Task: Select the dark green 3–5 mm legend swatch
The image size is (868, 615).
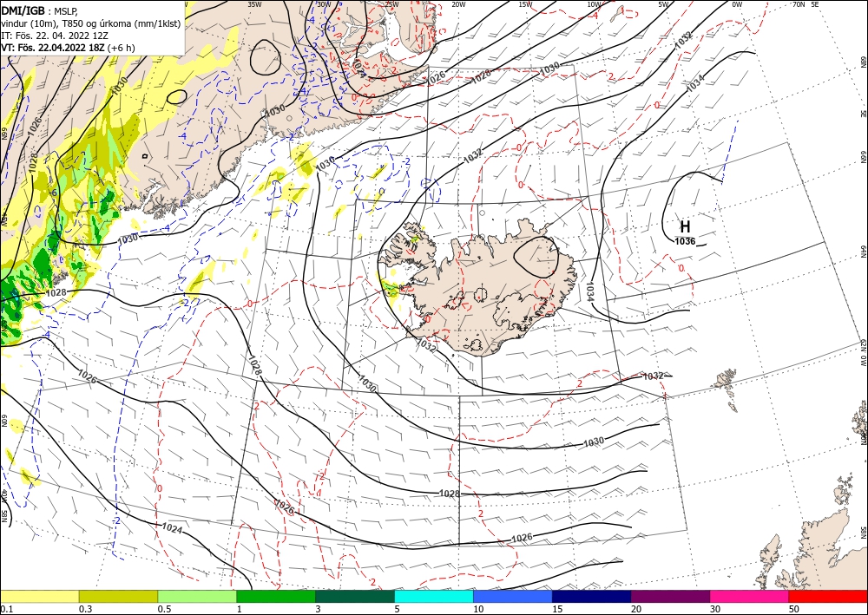Action: 355,596
